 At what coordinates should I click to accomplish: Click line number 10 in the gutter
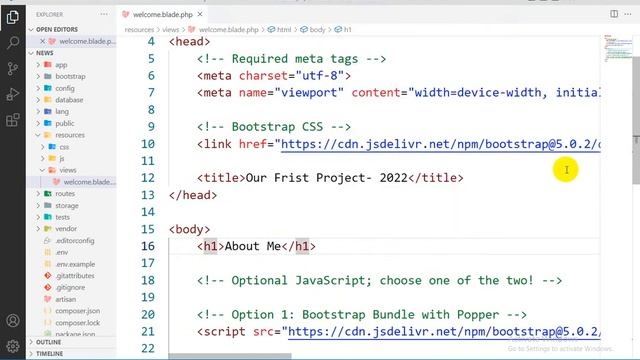point(148,144)
